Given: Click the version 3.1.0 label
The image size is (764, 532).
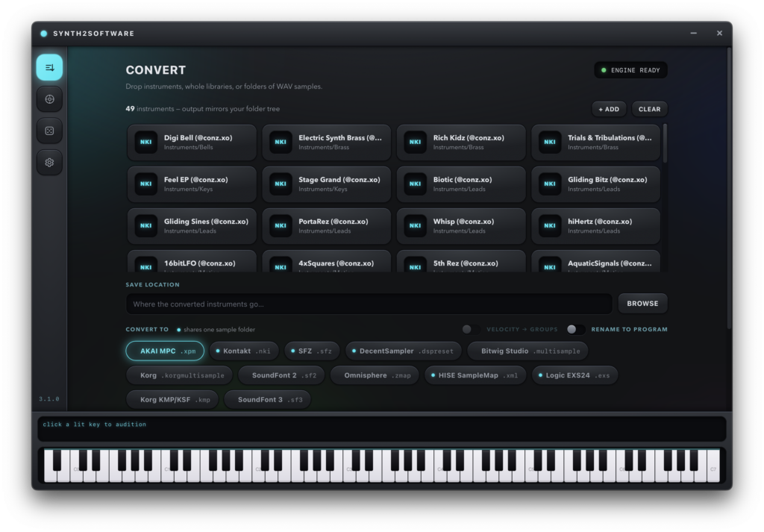Looking at the screenshot, I should tap(49, 399).
